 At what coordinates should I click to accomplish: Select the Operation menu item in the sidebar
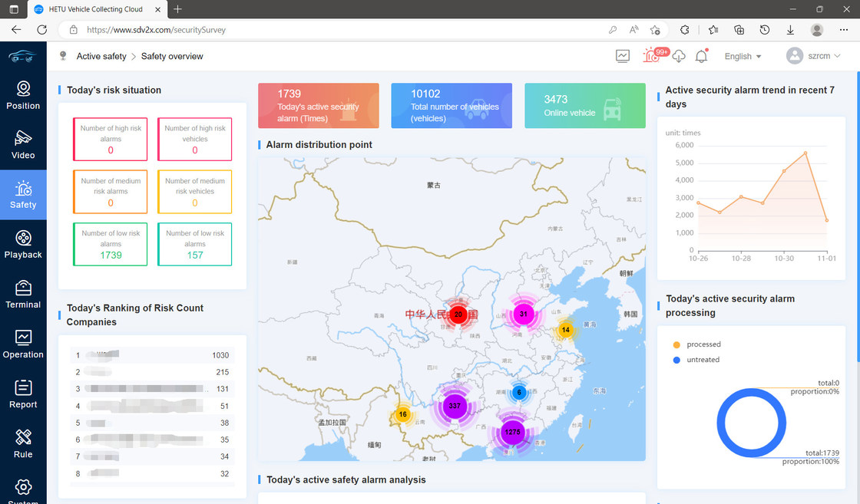click(x=23, y=344)
